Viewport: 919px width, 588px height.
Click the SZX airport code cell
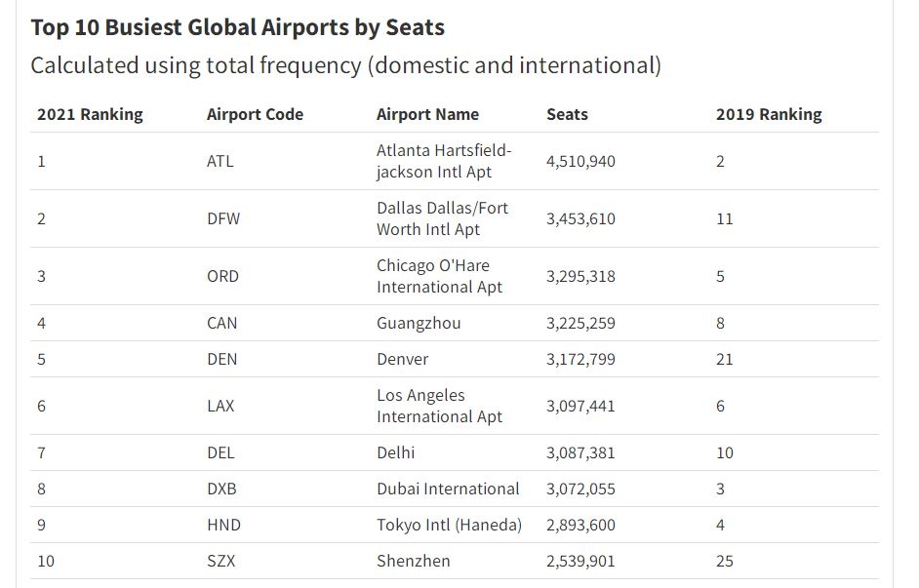coord(220,561)
